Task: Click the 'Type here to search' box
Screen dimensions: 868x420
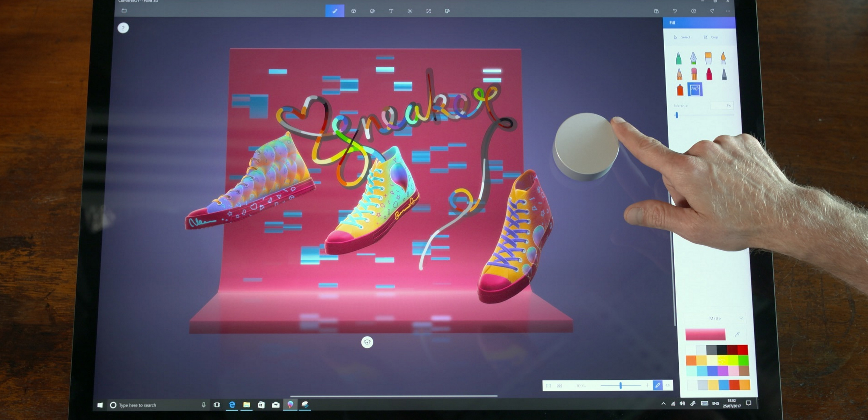Action: tap(158, 405)
